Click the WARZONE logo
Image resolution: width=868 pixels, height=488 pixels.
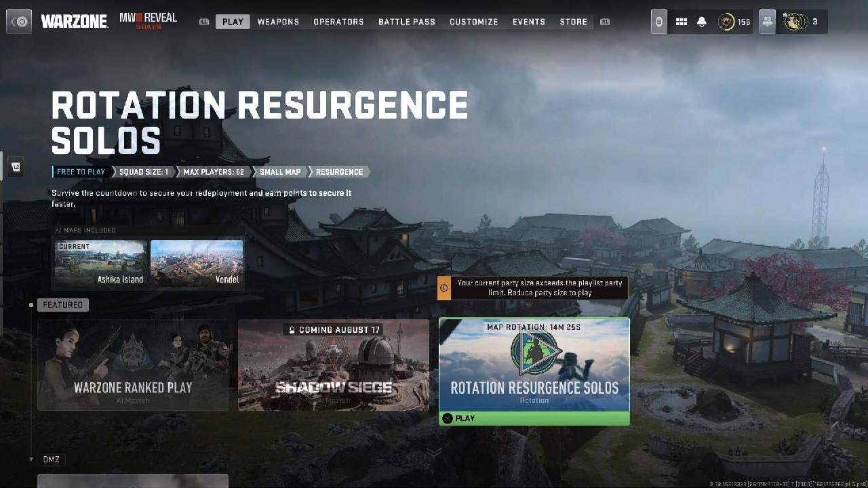tap(74, 22)
